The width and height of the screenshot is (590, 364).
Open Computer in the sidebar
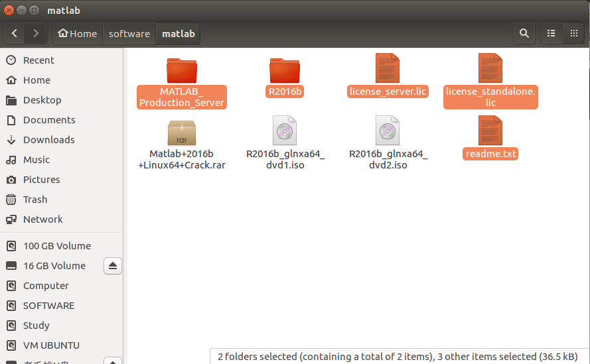pos(62,286)
